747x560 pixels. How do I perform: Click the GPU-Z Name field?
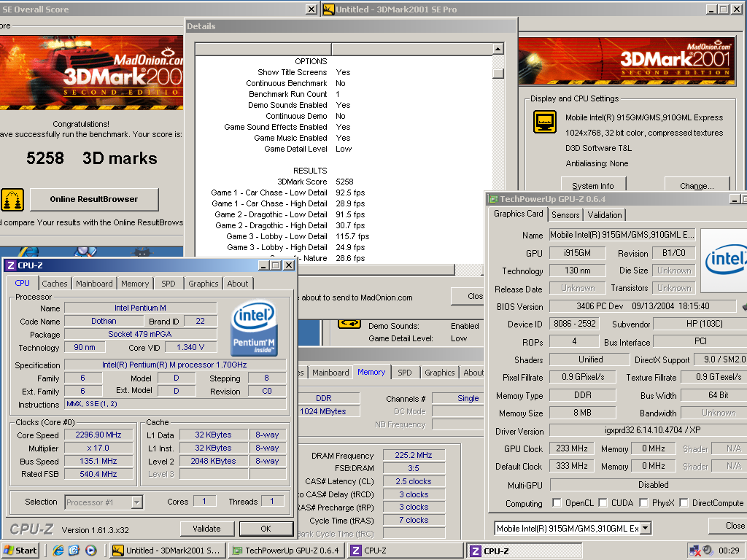622,235
